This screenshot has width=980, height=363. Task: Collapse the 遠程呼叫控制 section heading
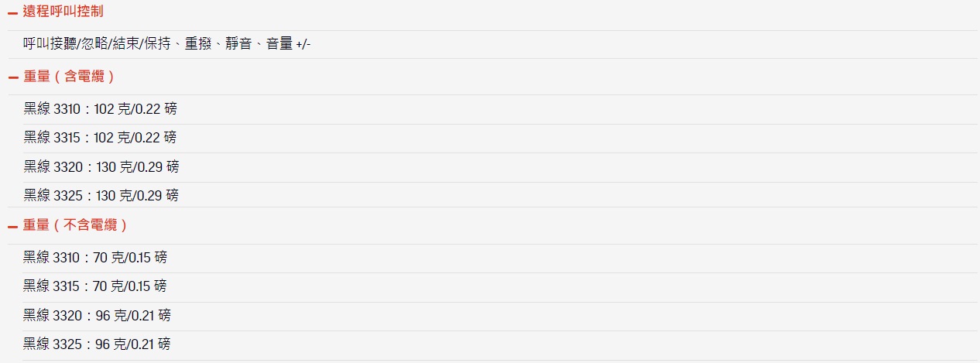(x=63, y=12)
